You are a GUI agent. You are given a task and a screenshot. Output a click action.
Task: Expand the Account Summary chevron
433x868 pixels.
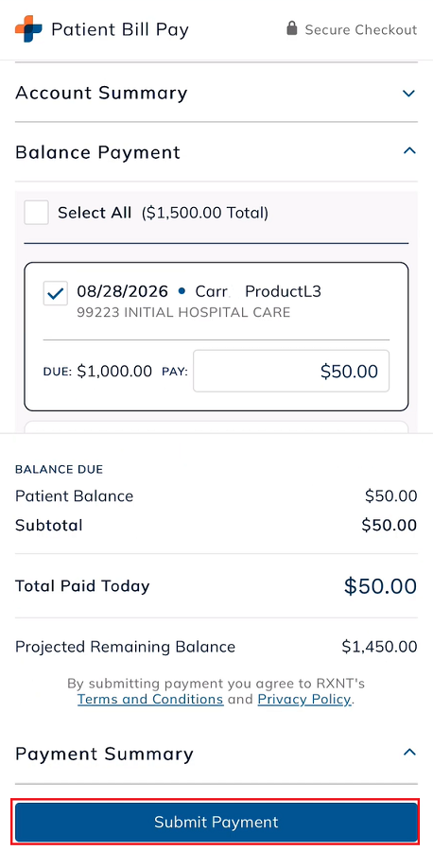(408, 93)
